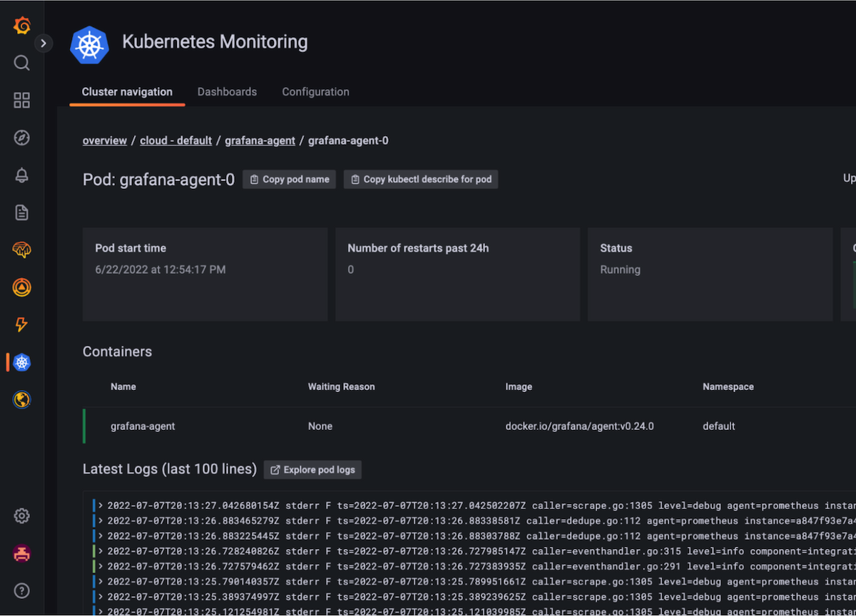Click the Copy pod name button
Image resolution: width=856 pixels, height=616 pixels.
click(289, 179)
